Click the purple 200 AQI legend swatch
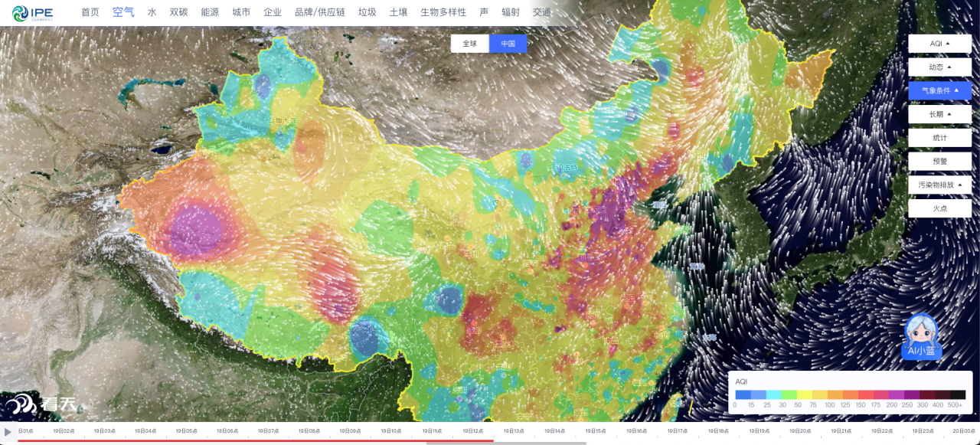Screen dimensions: 980x445 897,395
